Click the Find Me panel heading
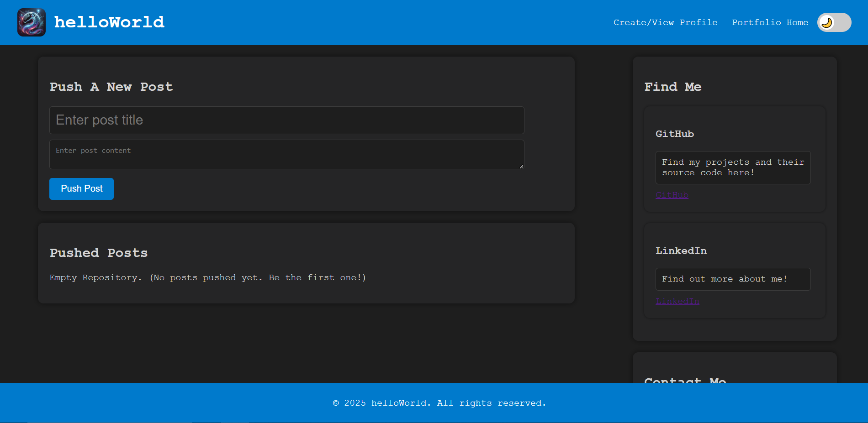Screen dimensions: 868x423 pos(672,87)
